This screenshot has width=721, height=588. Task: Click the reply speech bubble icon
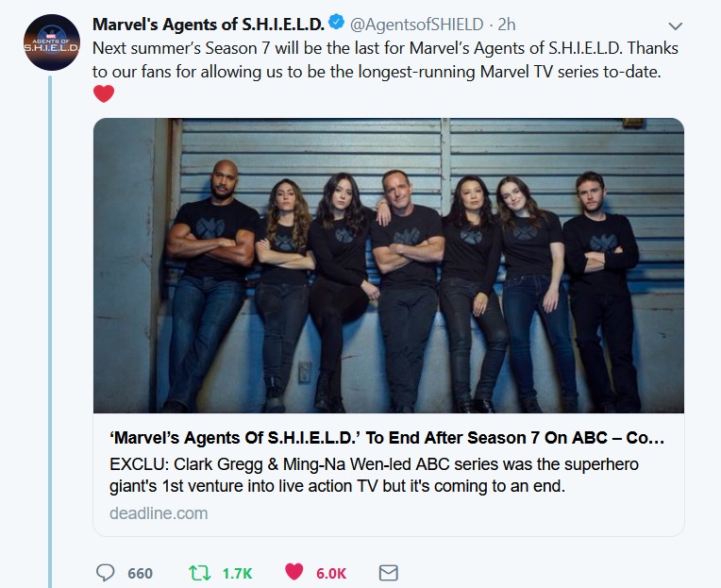pyautogui.click(x=106, y=573)
